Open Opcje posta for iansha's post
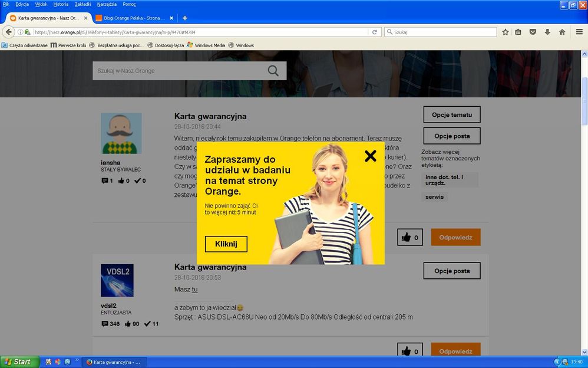The width and height of the screenshot is (588, 368). point(452,136)
